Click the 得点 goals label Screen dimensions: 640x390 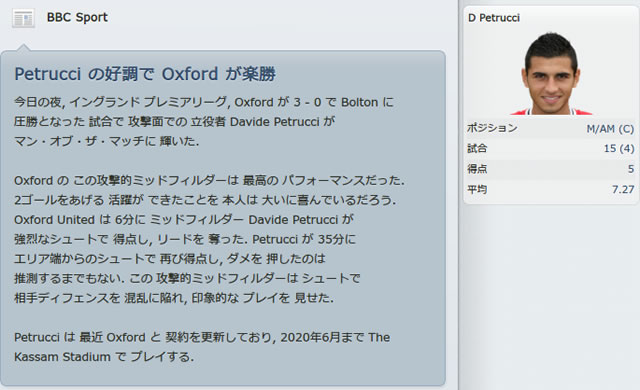pyautogui.click(x=477, y=169)
